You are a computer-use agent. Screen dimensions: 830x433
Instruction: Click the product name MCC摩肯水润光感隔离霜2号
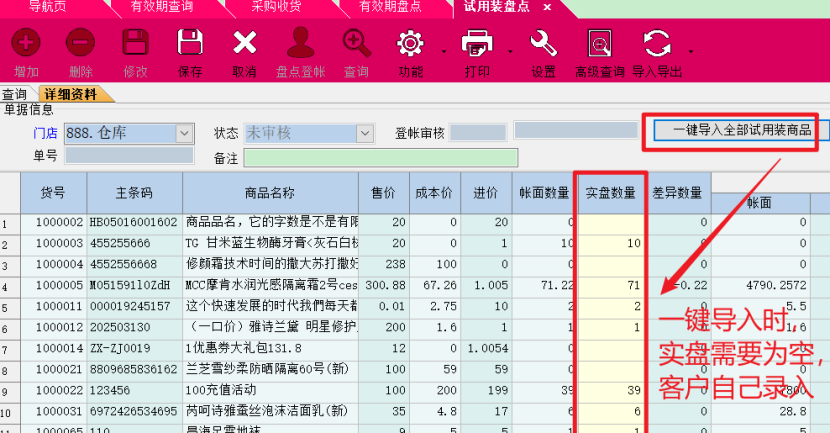(x=270, y=285)
